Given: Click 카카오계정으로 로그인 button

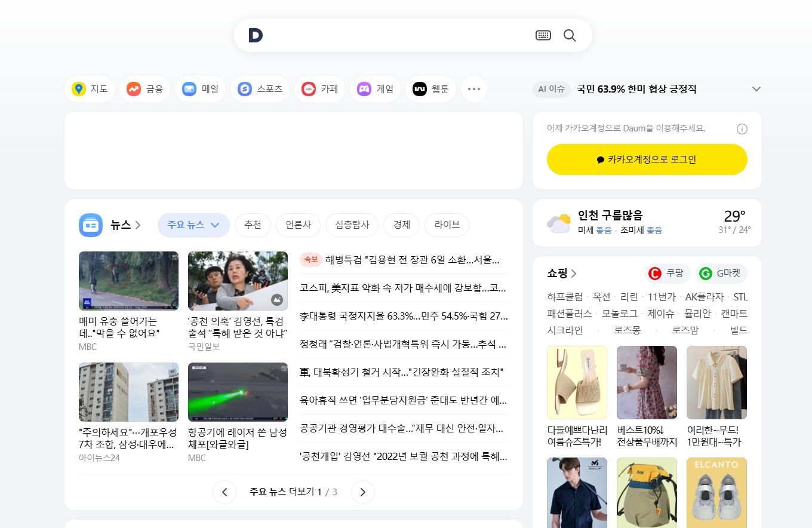Looking at the screenshot, I should [x=647, y=159].
